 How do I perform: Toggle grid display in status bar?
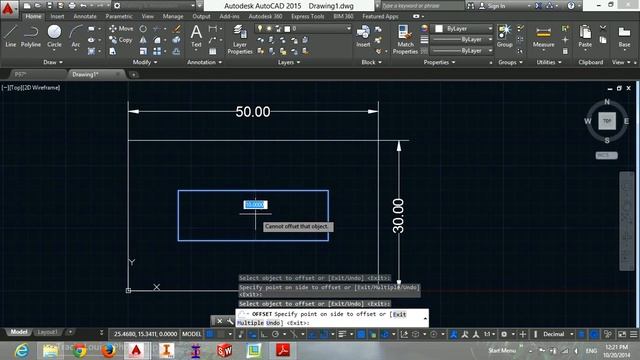click(210, 334)
